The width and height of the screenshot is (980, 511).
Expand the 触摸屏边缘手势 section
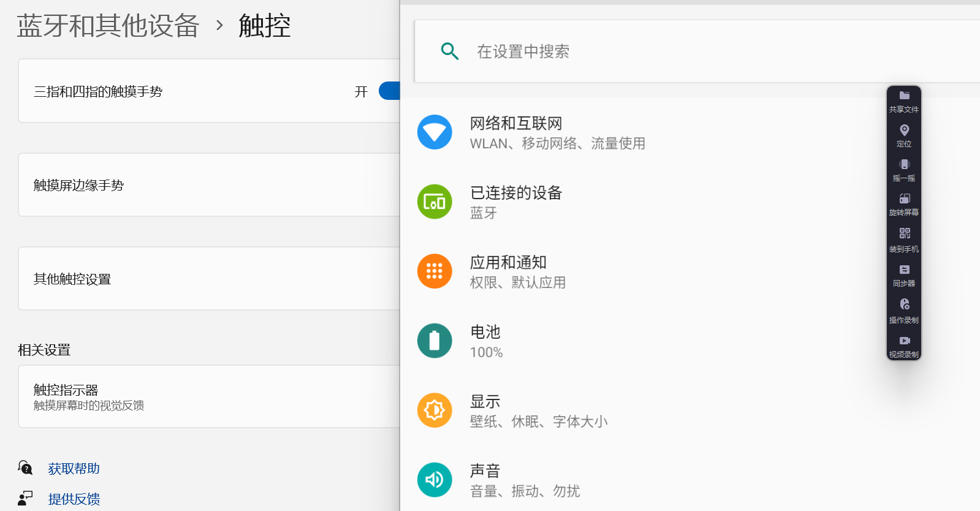[x=208, y=185]
